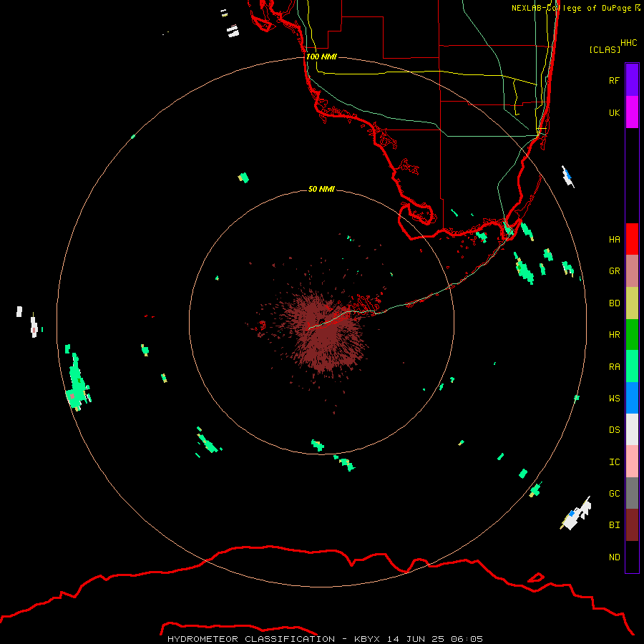Screen dimensions: 644x644
Task: Click the 100 NMI range ring label
Action: coord(321,57)
